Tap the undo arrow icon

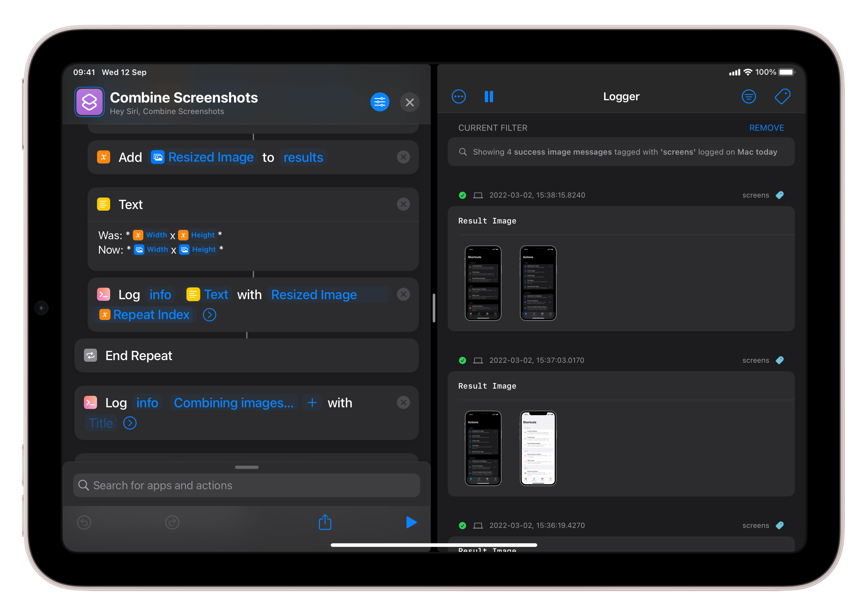84,522
